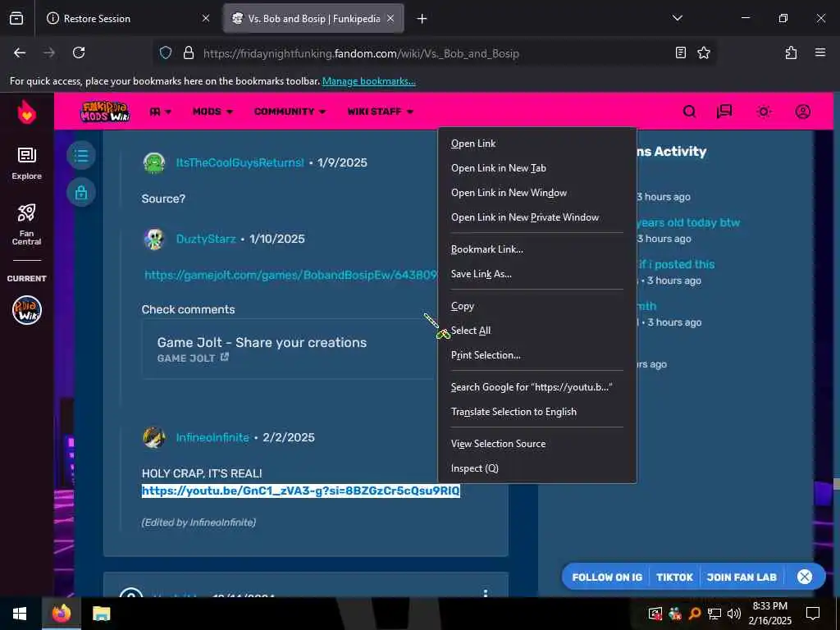Go back to previous page
This screenshot has width=840, height=630.
(20, 52)
